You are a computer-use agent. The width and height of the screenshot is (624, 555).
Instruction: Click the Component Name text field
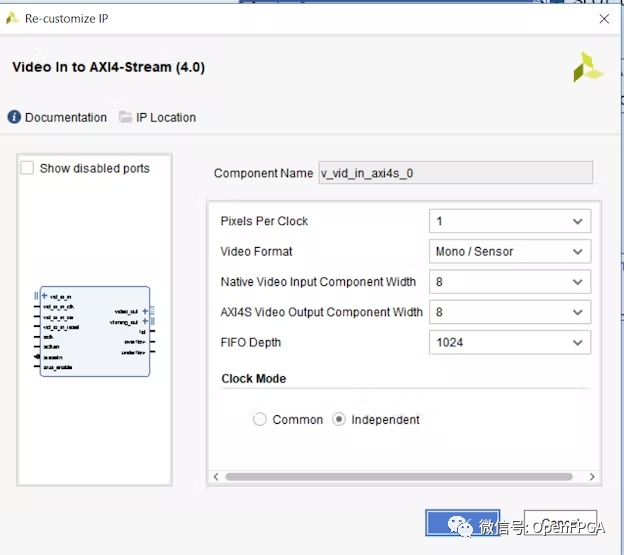(x=455, y=173)
